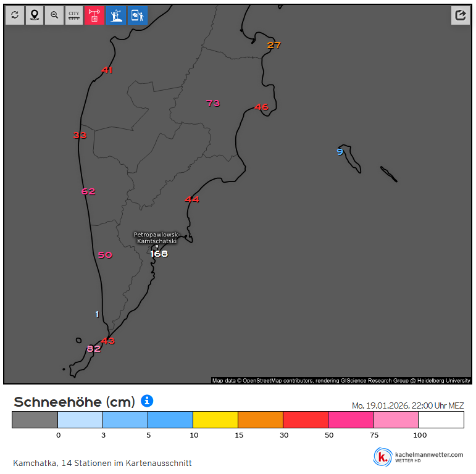This screenshot has width=476, height=474.
Task: Click the refresh map icon
Action: click(15, 15)
